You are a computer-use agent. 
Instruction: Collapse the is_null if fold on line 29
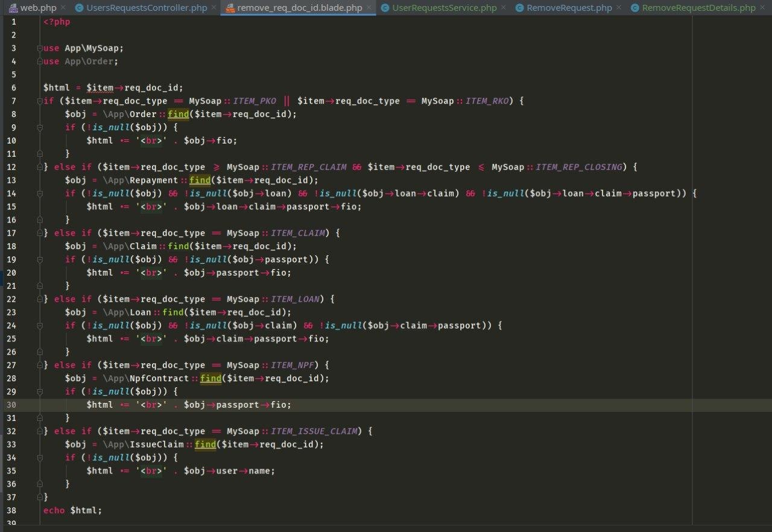click(x=40, y=391)
